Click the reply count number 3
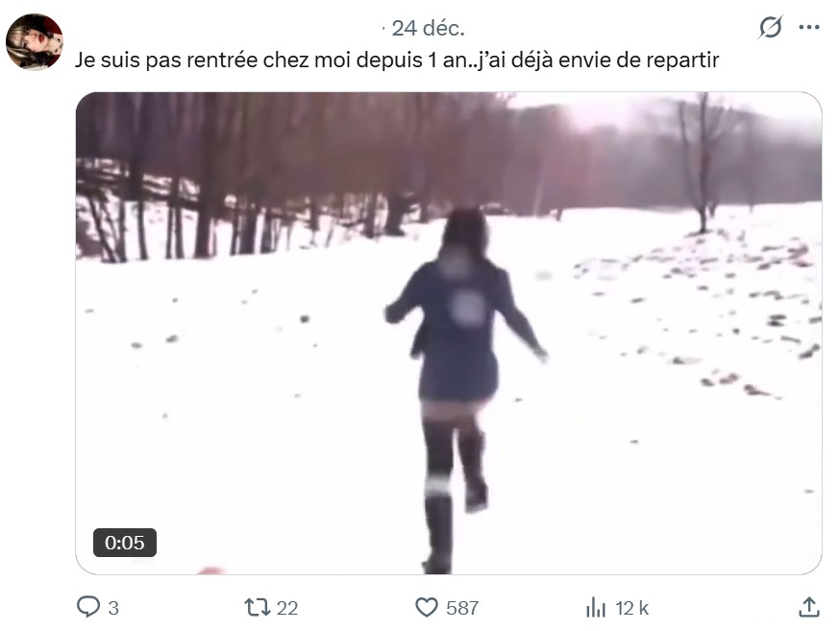This screenshot has height=631, width=840. tap(113, 608)
